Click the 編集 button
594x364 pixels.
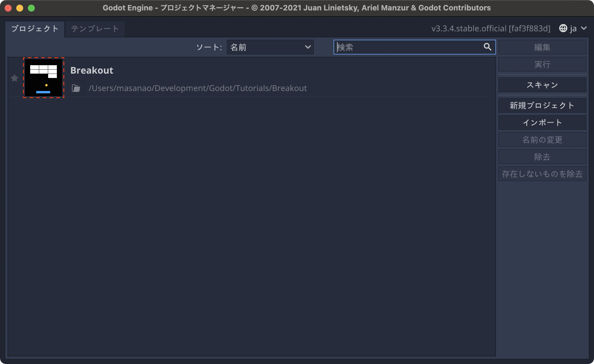pyautogui.click(x=542, y=47)
